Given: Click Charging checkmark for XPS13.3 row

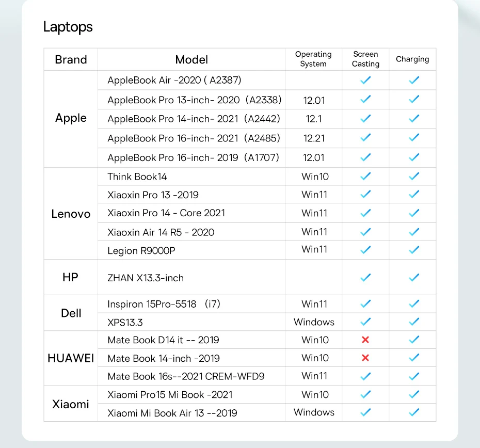Looking at the screenshot, I should (413, 322).
